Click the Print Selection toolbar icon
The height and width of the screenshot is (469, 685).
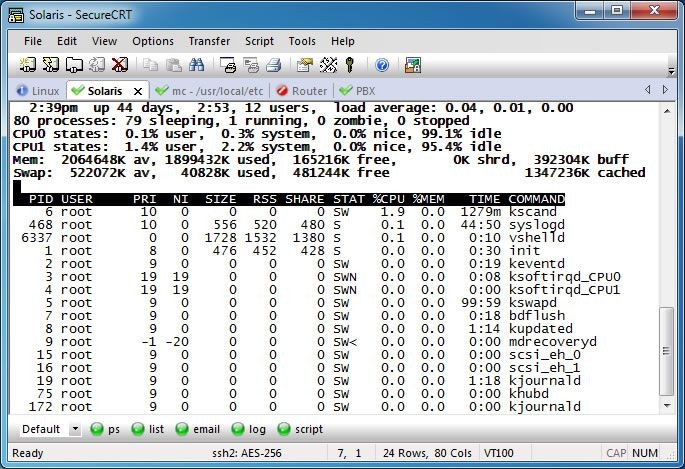pos(251,65)
